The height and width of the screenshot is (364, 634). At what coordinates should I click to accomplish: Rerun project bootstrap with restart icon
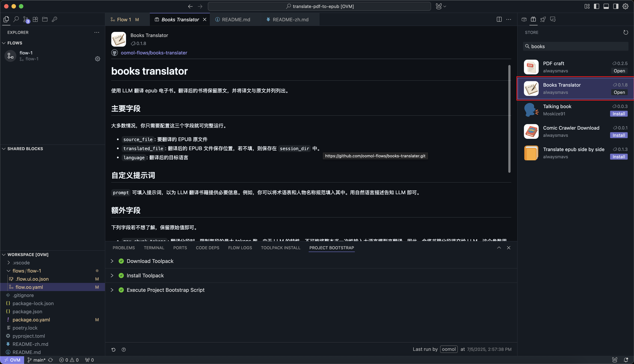113,350
